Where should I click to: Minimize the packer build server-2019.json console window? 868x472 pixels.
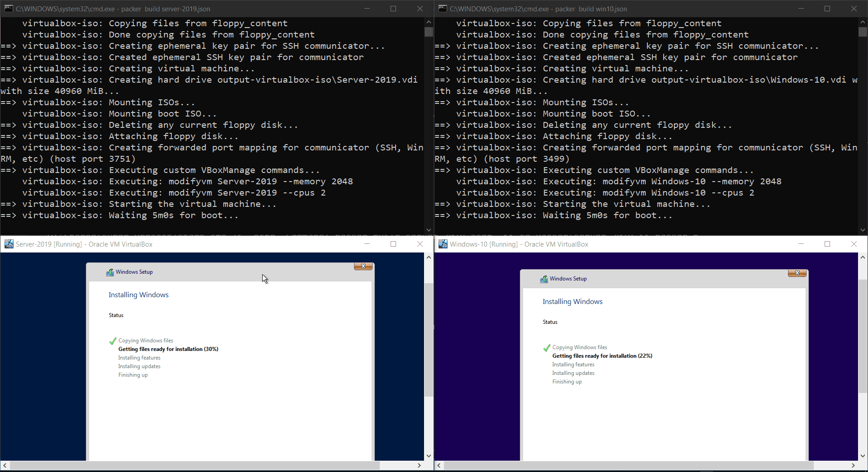(367, 9)
